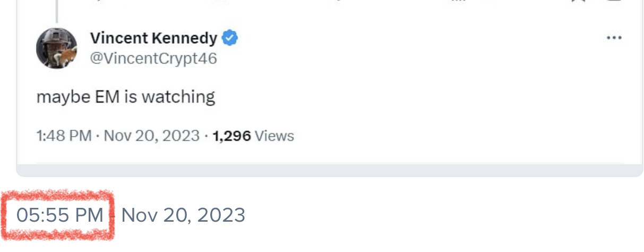This screenshot has height=252, width=644.
Task: Click the 1:48 PM tweet timestamp
Action: 64,136
